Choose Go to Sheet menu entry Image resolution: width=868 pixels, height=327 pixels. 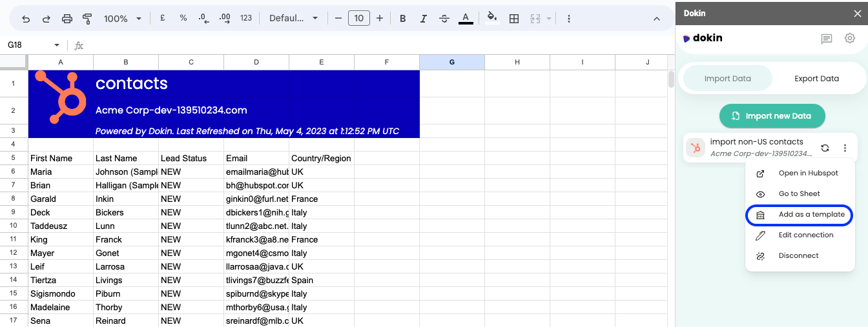[x=801, y=193]
